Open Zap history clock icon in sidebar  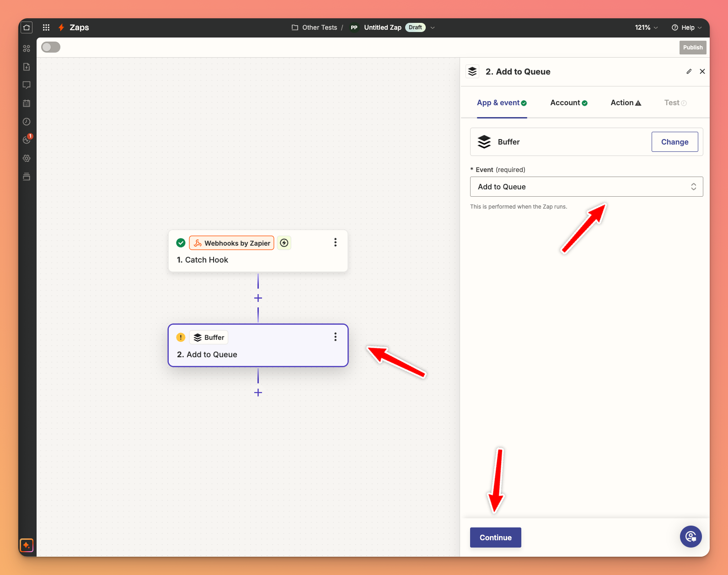[27, 122]
